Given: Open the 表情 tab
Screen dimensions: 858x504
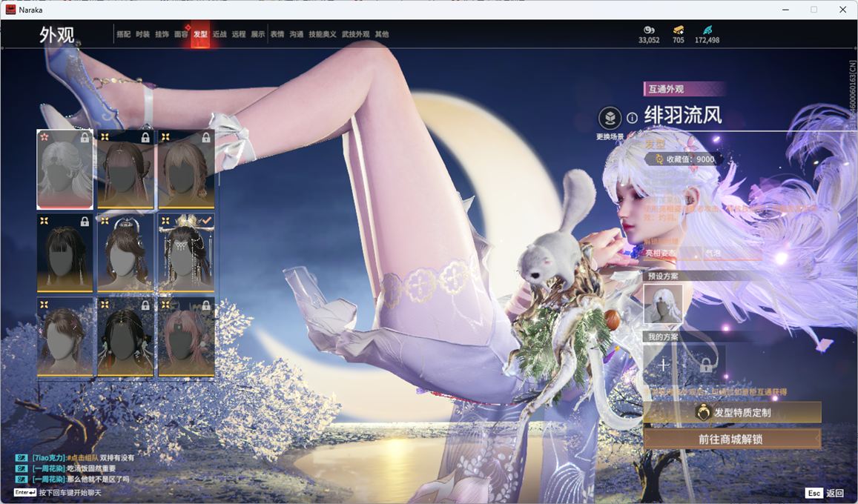Looking at the screenshot, I should tap(277, 34).
